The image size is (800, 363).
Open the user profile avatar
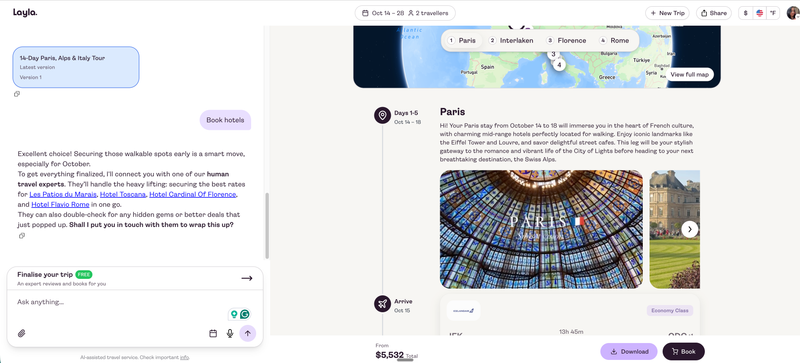793,13
